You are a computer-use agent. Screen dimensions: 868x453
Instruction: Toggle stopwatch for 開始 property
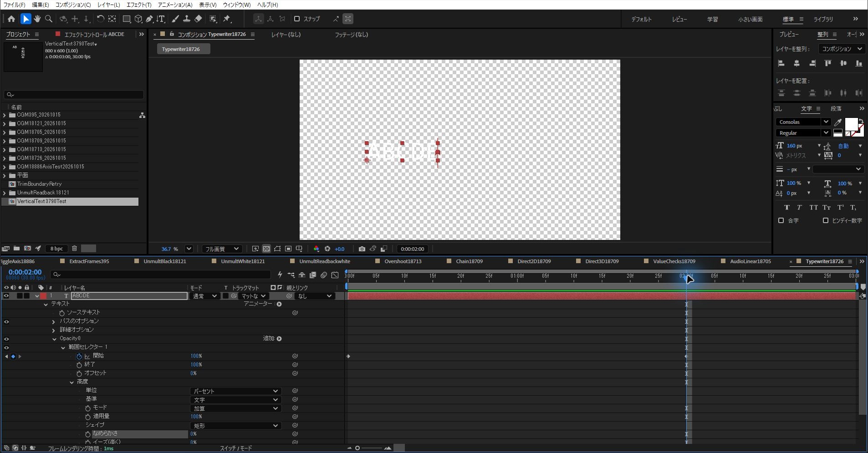point(79,356)
